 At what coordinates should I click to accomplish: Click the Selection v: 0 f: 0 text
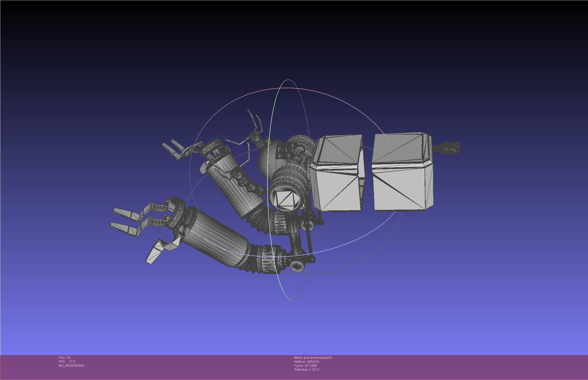(306, 370)
